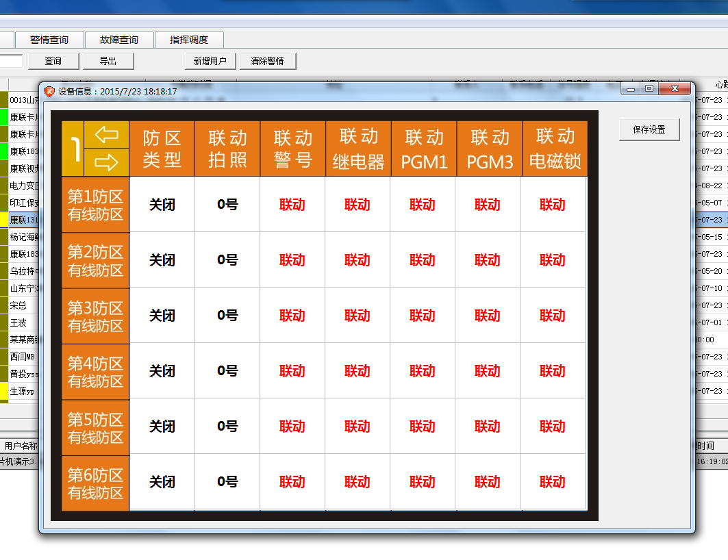Add a user via 新增用户
Viewport: 728px width, 560px height.
point(210,61)
